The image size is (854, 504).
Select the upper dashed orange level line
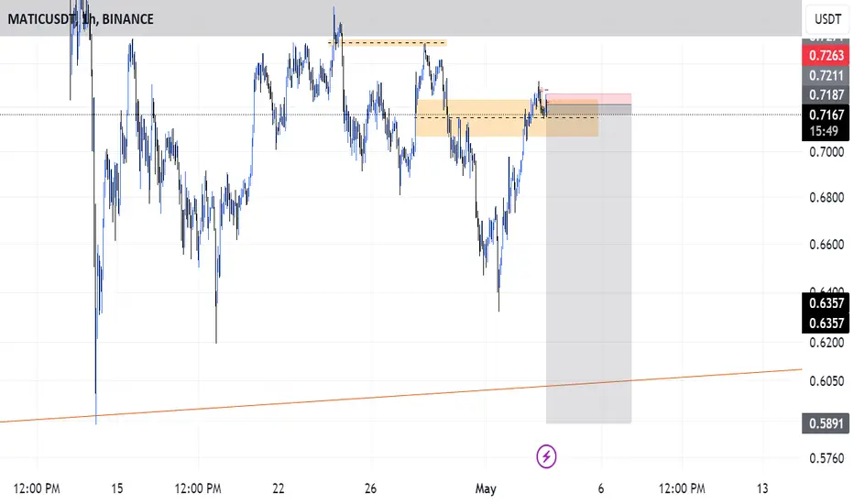tap(388, 42)
